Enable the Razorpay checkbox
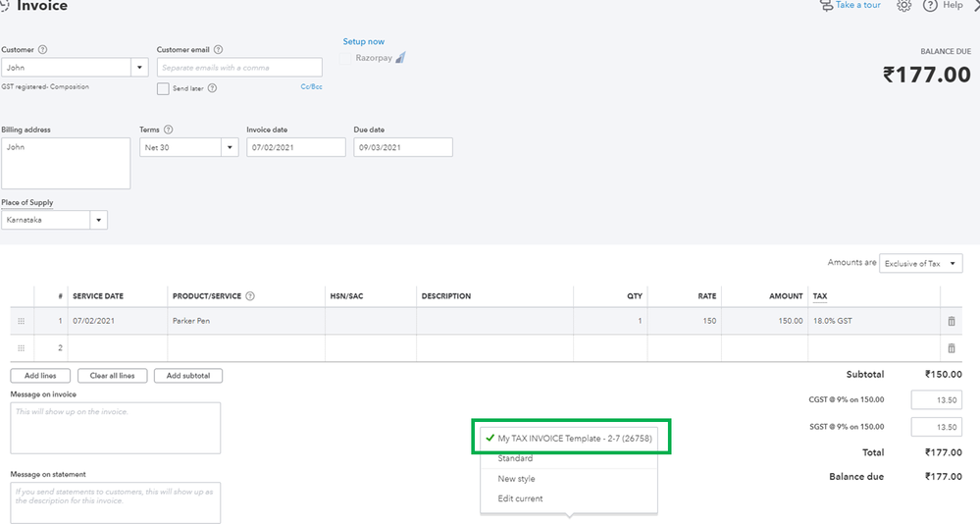 click(346, 59)
